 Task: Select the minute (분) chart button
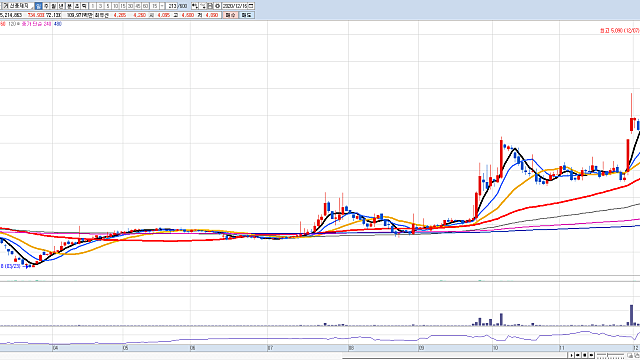point(69,6)
